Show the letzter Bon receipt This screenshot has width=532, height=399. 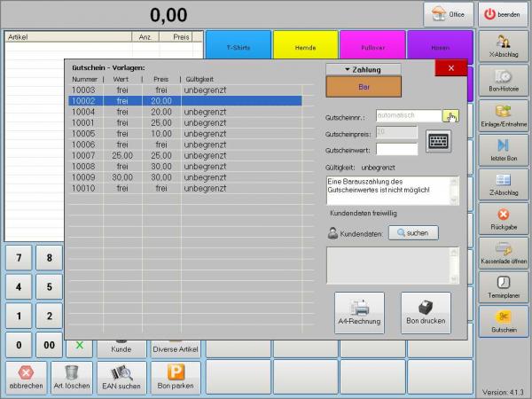pos(503,150)
